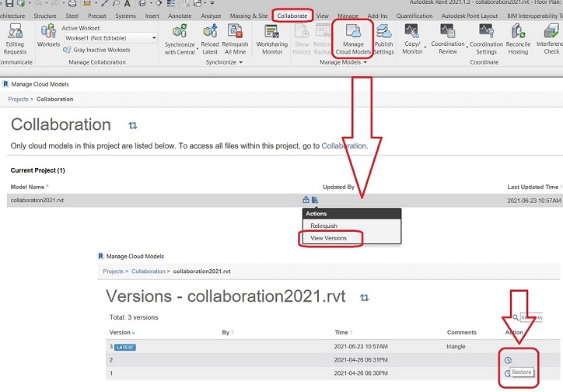Click the Search field in Versions panel
563x392 pixels.
click(531, 317)
